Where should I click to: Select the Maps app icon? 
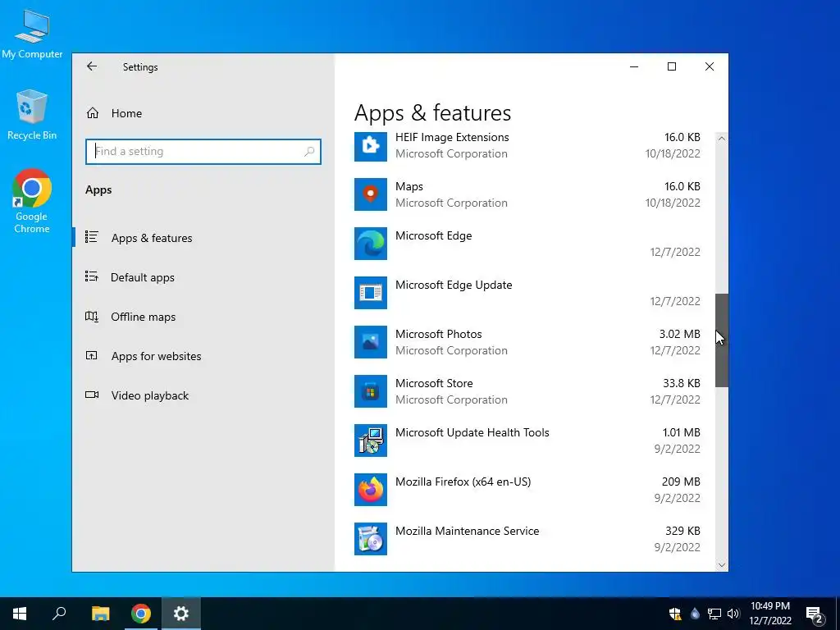[x=370, y=194]
